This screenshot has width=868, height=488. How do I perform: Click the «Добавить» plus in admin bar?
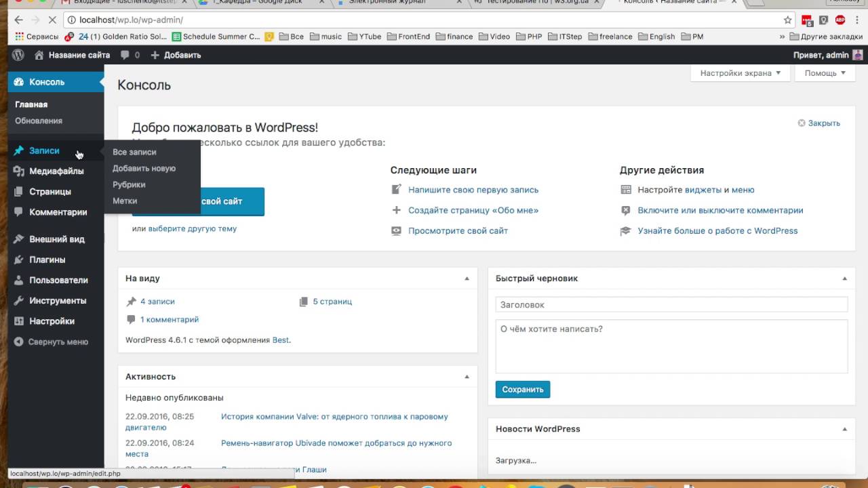click(x=176, y=55)
